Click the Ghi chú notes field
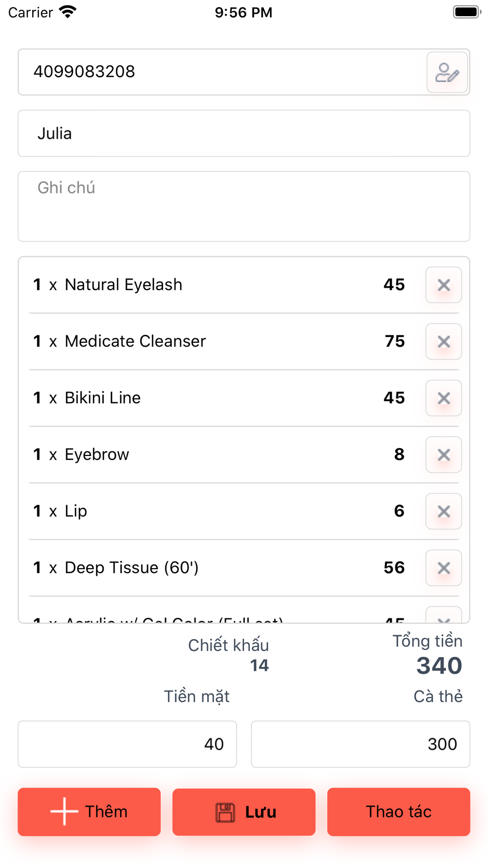488x868 pixels. click(244, 206)
